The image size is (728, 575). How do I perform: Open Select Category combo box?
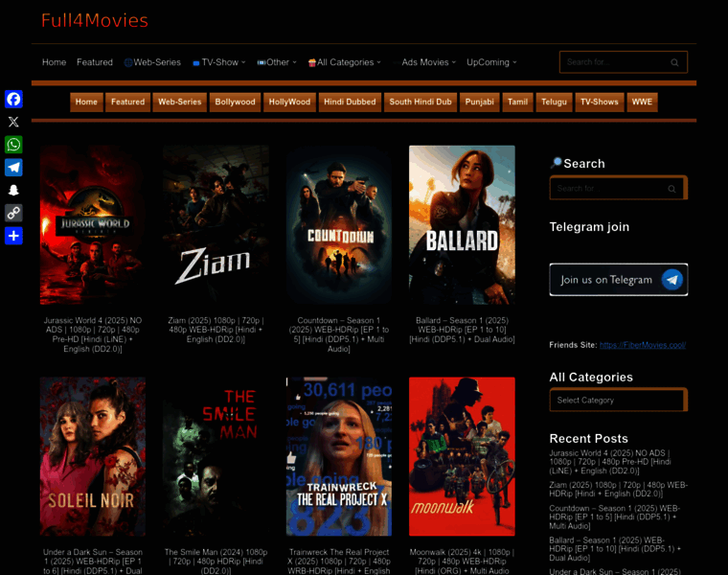(x=618, y=400)
